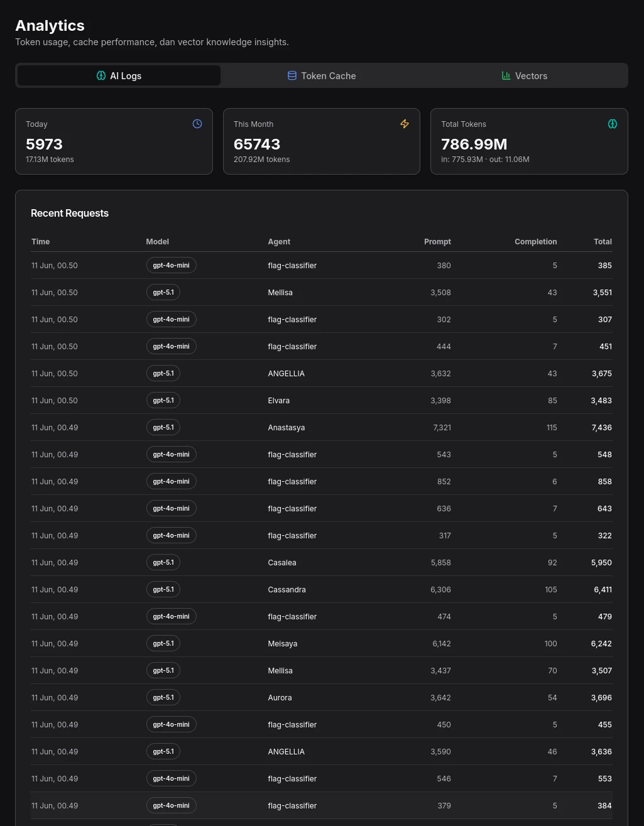644x826 pixels.
Task: Click Mellisa in the 3,551 total row
Action: click(x=280, y=293)
